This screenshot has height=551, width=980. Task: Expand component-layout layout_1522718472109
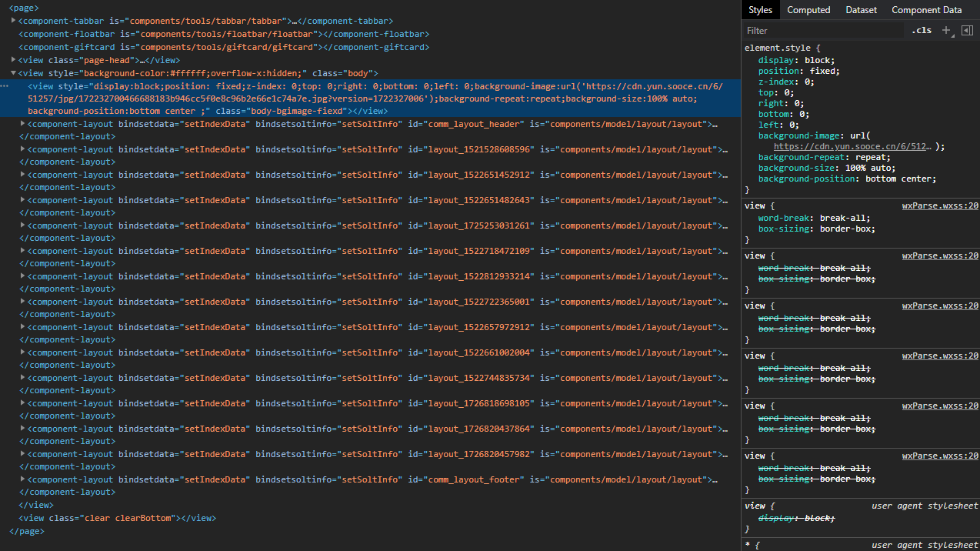23,250
